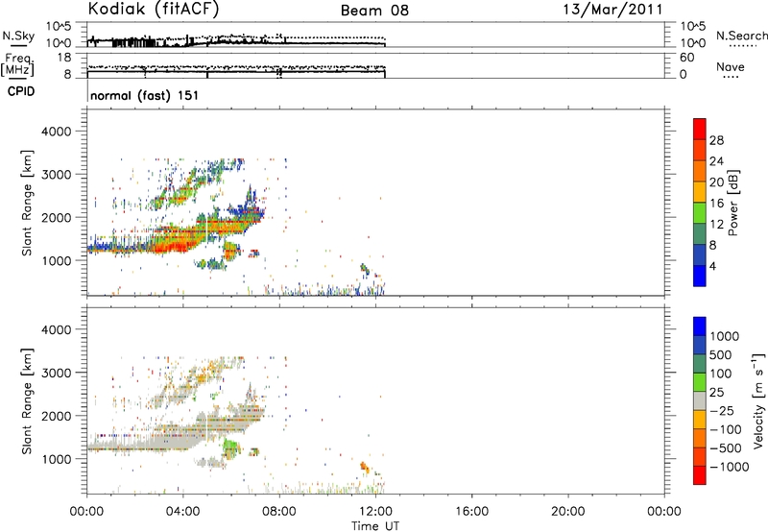This screenshot has height=532, width=768.
Task: Click the '04:00' time tick label
Action: 182,512
